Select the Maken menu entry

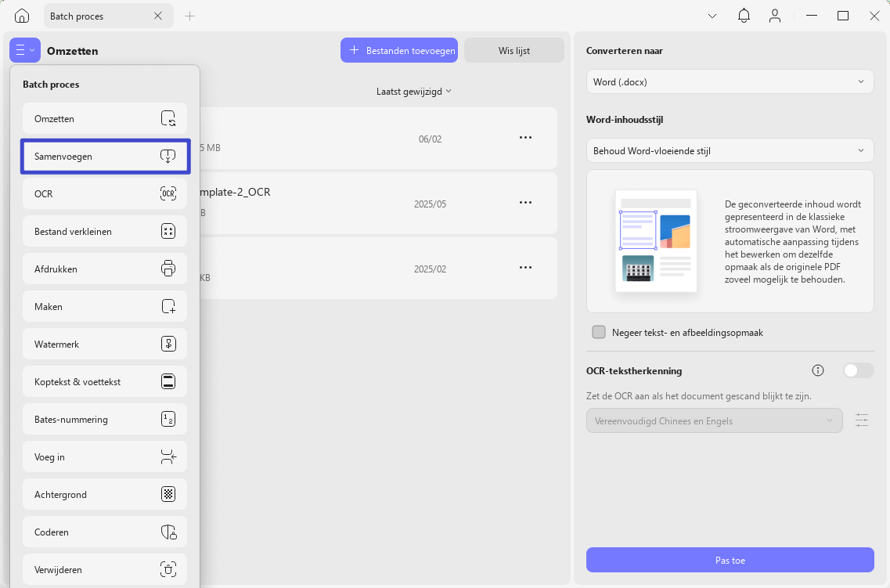105,306
